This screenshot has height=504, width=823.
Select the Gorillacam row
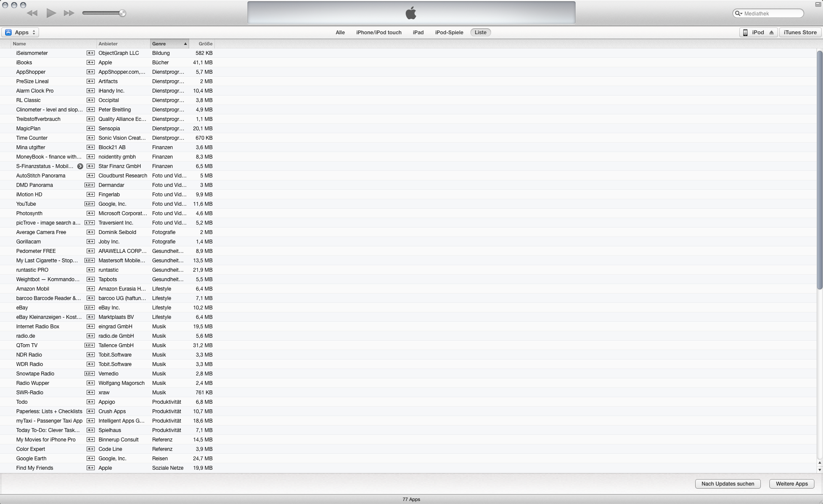[408, 242]
